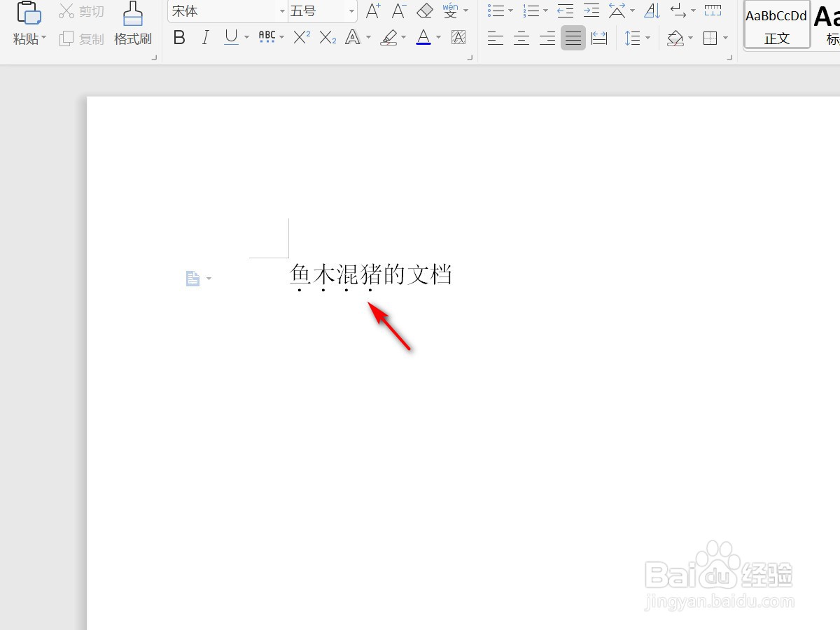Open the line spacing dropdown arrow
This screenshot has width=840, height=630.
(x=647, y=38)
